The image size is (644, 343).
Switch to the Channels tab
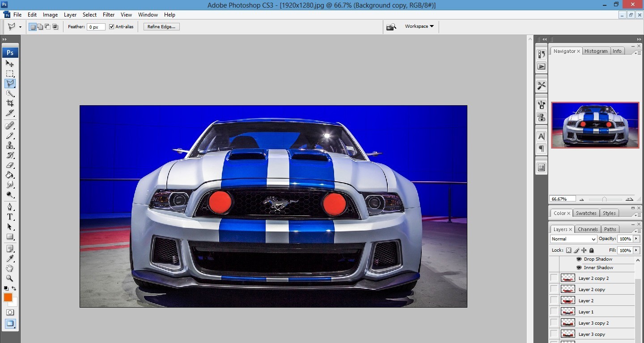[x=588, y=229]
